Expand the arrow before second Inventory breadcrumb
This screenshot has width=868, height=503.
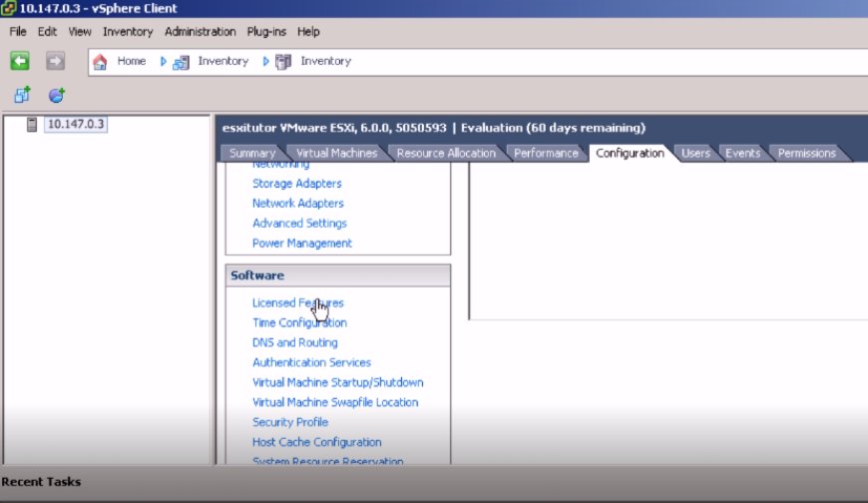pyautogui.click(x=265, y=61)
